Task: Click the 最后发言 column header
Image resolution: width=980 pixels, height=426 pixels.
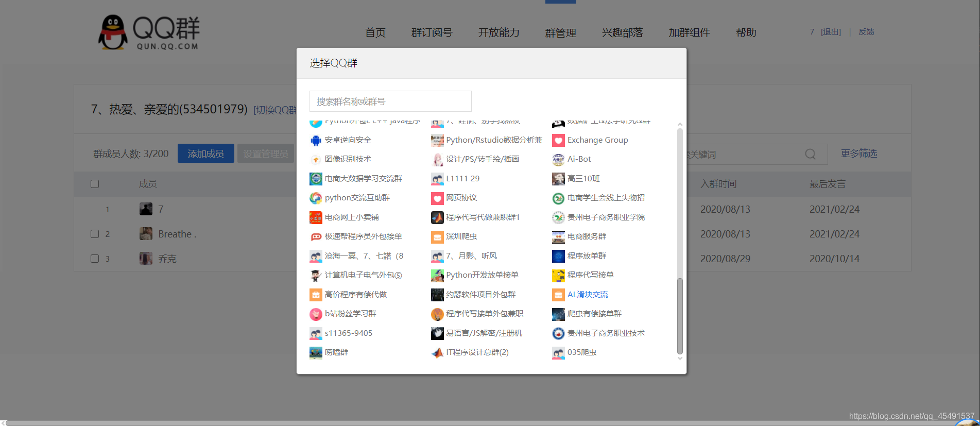Action: click(827, 184)
